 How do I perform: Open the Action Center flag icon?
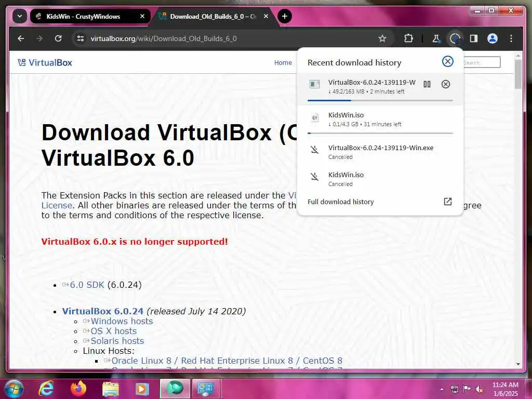(467, 389)
